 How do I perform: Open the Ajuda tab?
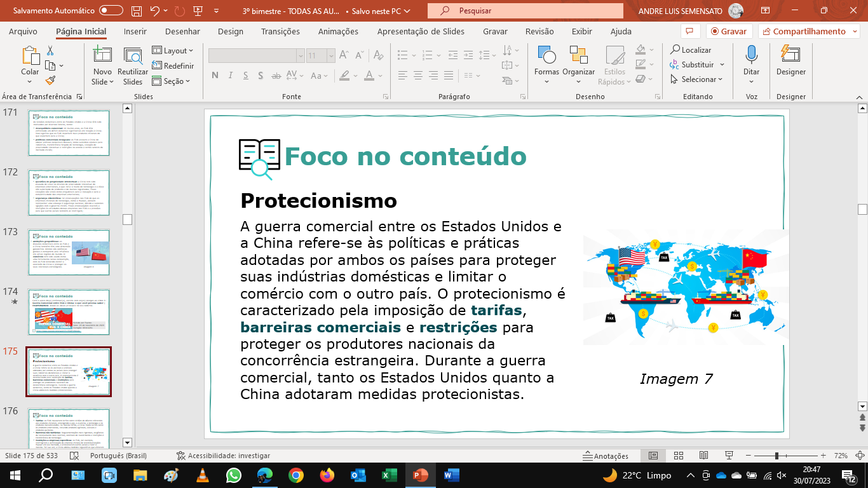click(621, 31)
